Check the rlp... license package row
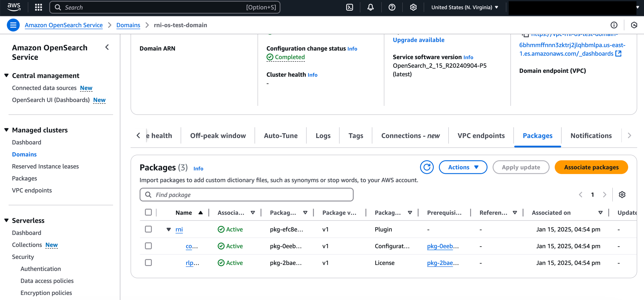 point(148,262)
